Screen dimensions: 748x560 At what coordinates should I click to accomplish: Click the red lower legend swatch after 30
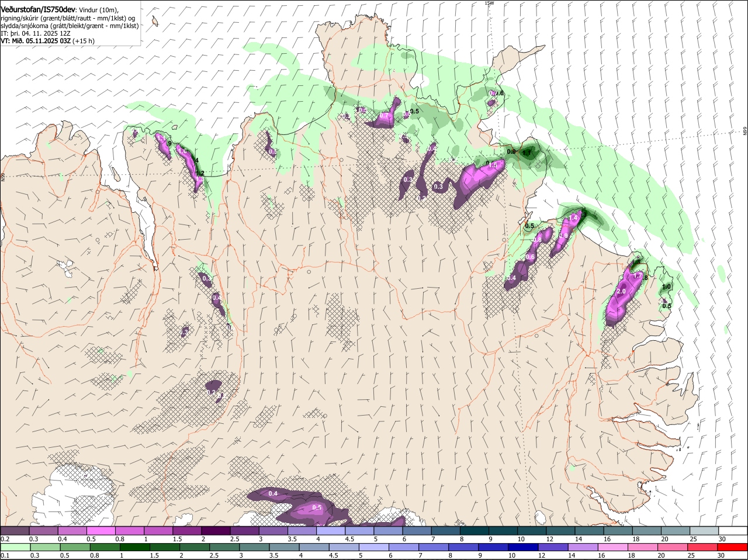pos(734,547)
